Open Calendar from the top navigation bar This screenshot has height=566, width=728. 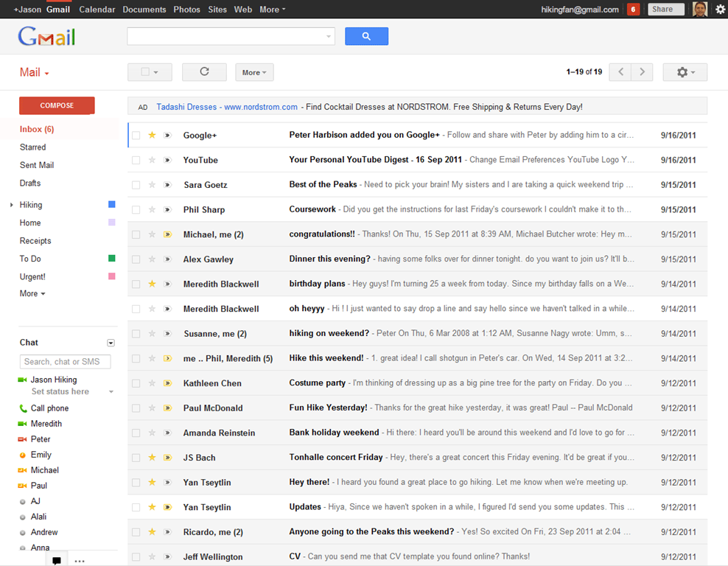tap(97, 10)
